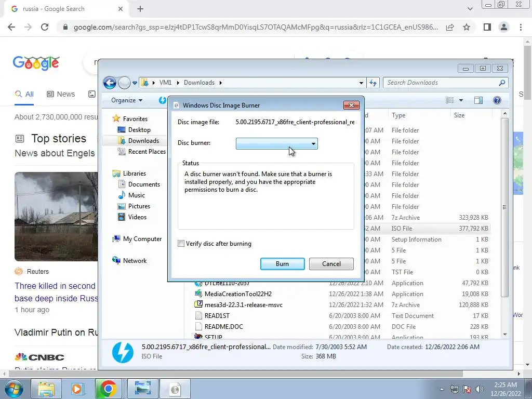Refresh the Downloads folder view
Image resolution: width=532 pixels, height=399 pixels.
coord(373,83)
